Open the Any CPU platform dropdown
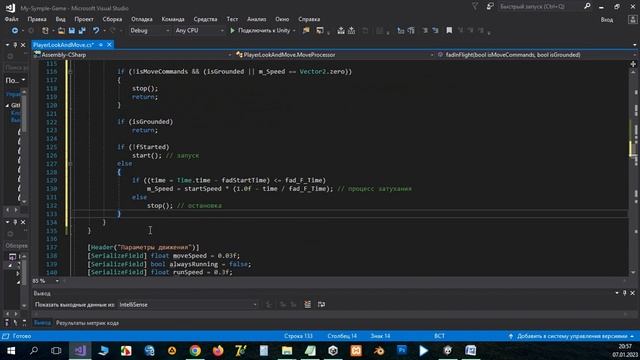This screenshot has height=360, width=640. [x=199, y=31]
